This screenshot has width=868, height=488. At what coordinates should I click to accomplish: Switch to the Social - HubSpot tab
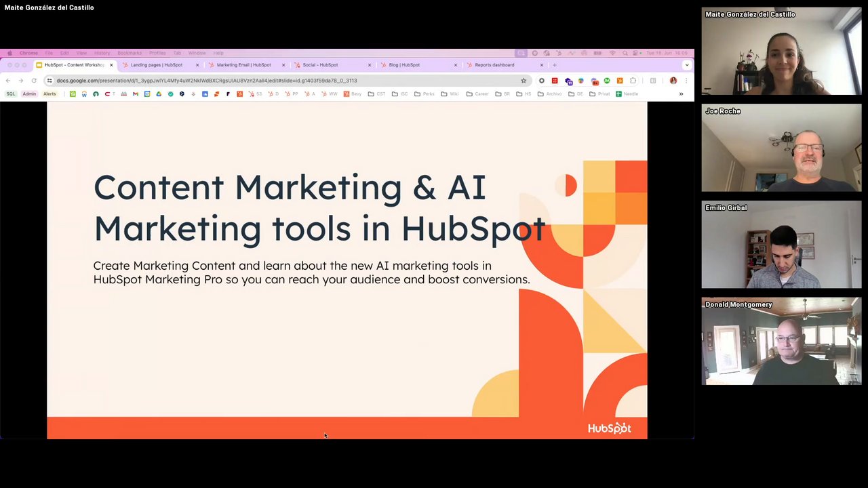[x=333, y=65]
